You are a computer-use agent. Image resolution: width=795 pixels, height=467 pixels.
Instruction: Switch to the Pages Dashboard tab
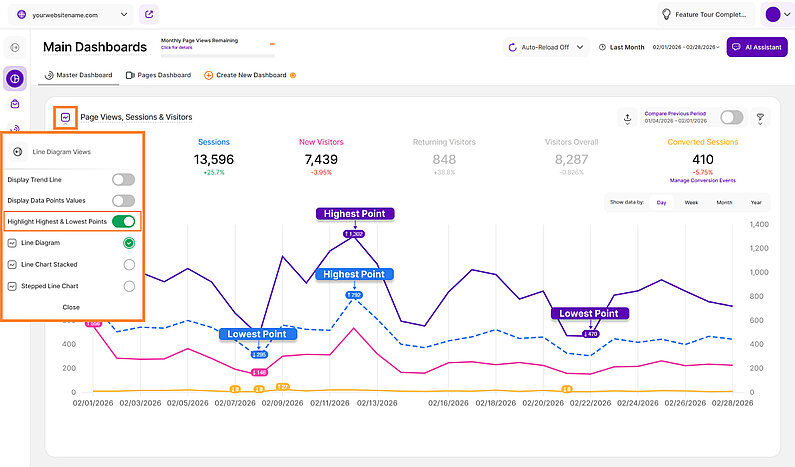coord(158,75)
